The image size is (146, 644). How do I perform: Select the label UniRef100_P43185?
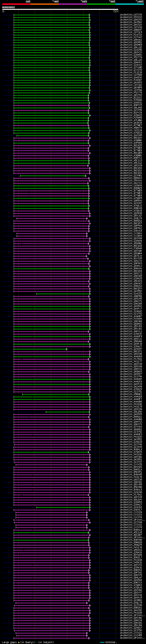click(x=131, y=613)
